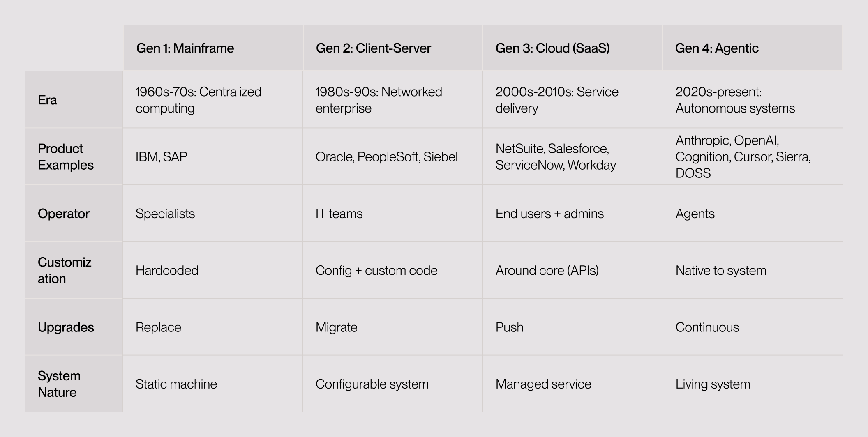Select the System Nature row label

[x=59, y=384]
